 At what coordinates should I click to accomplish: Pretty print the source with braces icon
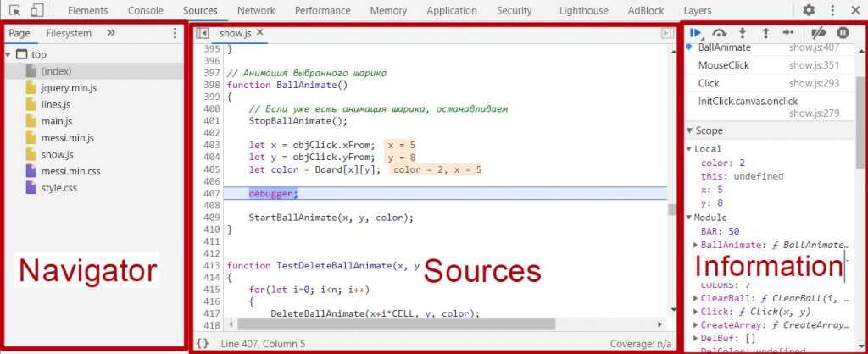tap(203, 344)
